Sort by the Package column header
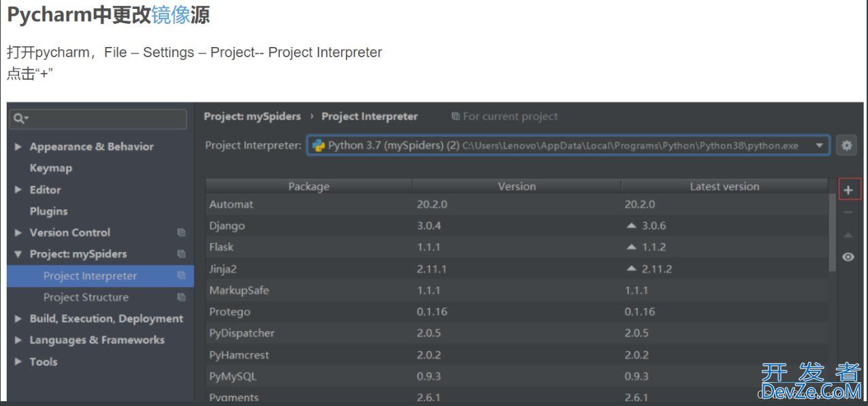 [x=308, y=187]
